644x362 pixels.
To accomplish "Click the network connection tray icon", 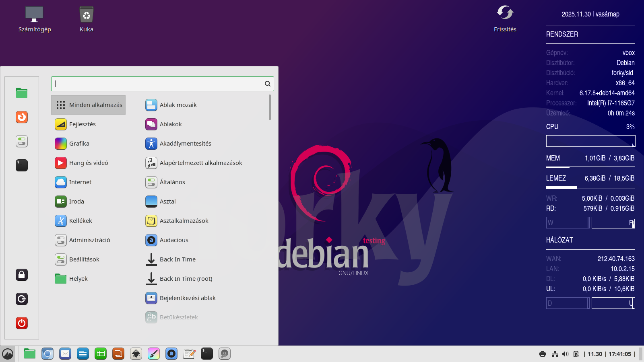I will pyautogui.click(x=555, y=354).
